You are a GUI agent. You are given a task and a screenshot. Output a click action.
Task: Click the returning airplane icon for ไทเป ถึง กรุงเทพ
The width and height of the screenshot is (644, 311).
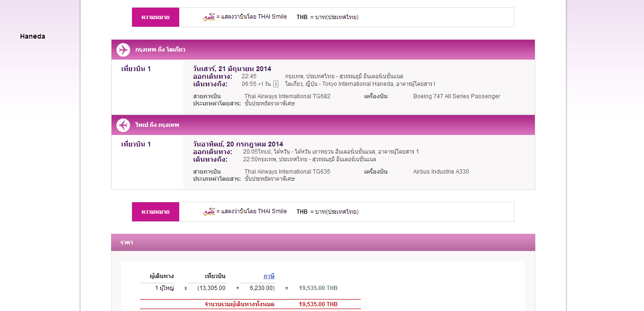point(123,125)
